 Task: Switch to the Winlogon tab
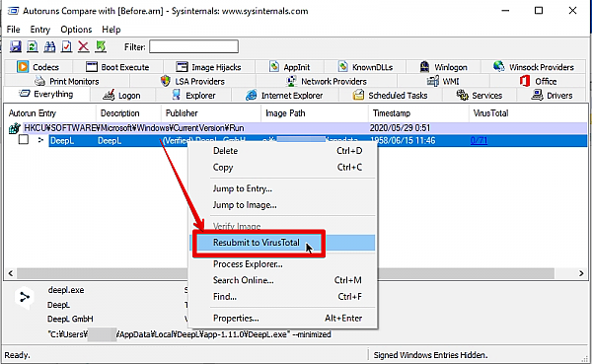pyautogui.click(x=444, y=67)
